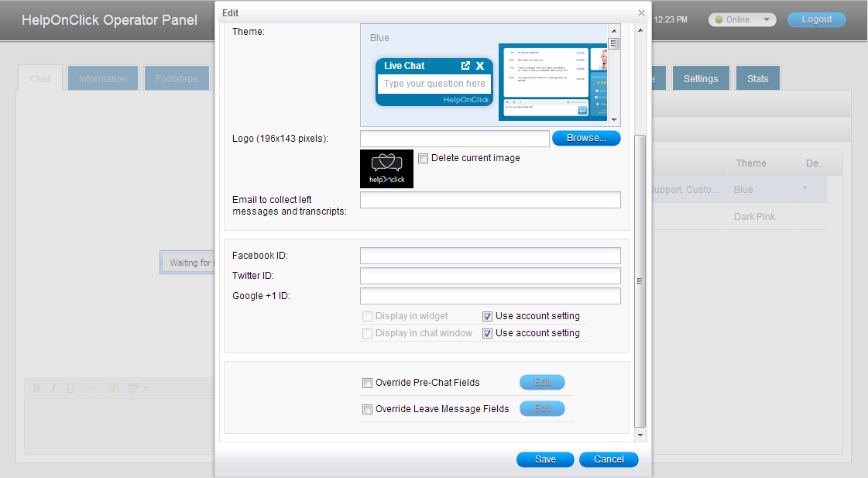Click the italic icon in chat toolbar
This screenshot has height=478, width=868.
53,387
